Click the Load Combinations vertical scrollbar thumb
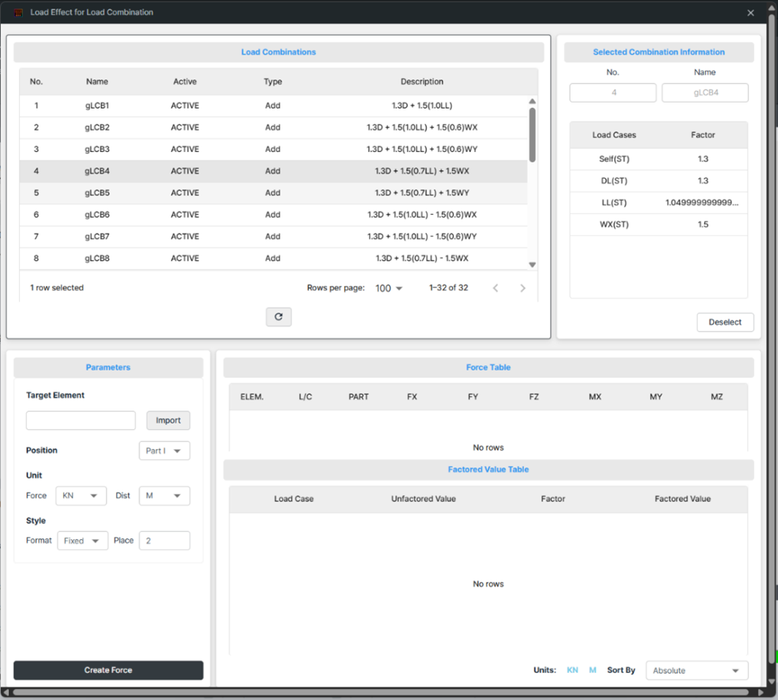Screen dimensions: 778x700 pyautogui.click(x=532, y=134)
